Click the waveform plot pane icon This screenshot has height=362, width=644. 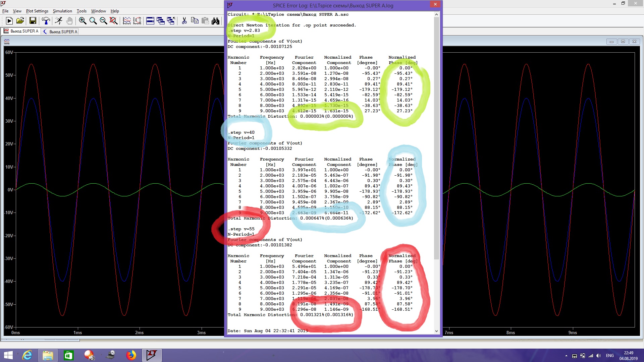coord(7,42)
